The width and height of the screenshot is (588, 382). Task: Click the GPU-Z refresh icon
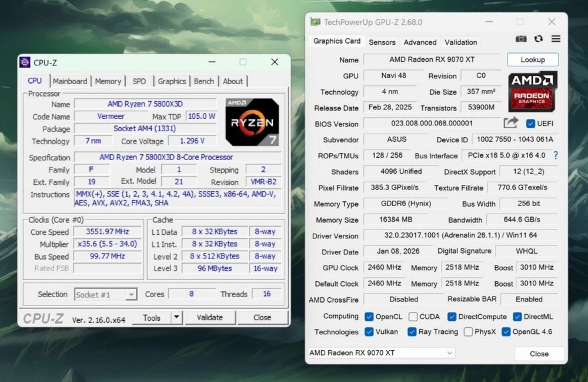click(539, 39)
